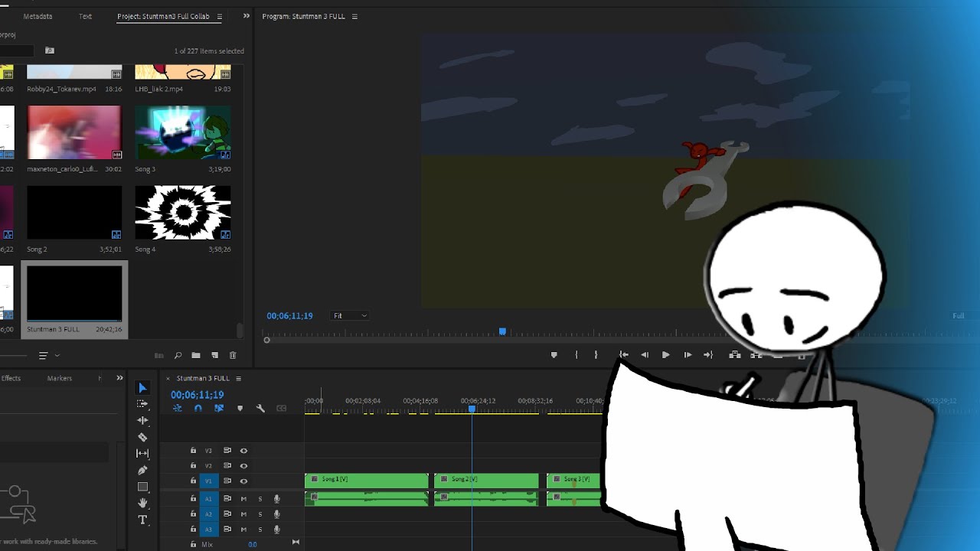Show overflow panels with double chevron

tap(246, 16)
